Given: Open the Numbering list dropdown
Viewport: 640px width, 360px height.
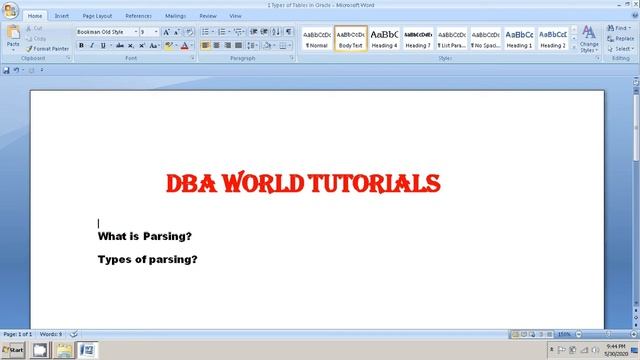Looking at the screenshot, I should [229, 32].
